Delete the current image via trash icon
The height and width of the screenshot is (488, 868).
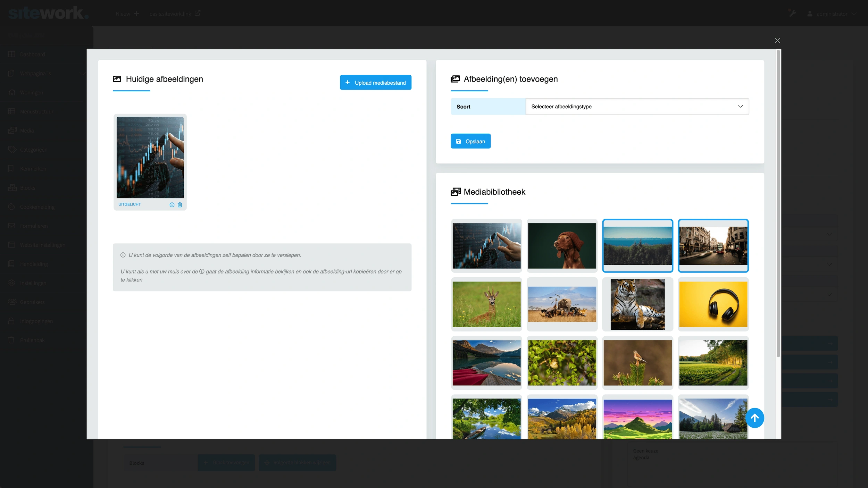click(x=180, y=205)
